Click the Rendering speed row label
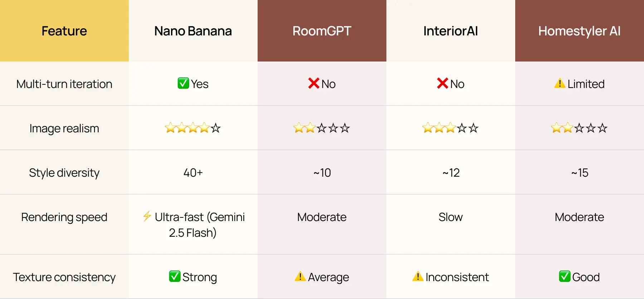This screenshot has width=644, height=299. (x=64, y=217)
